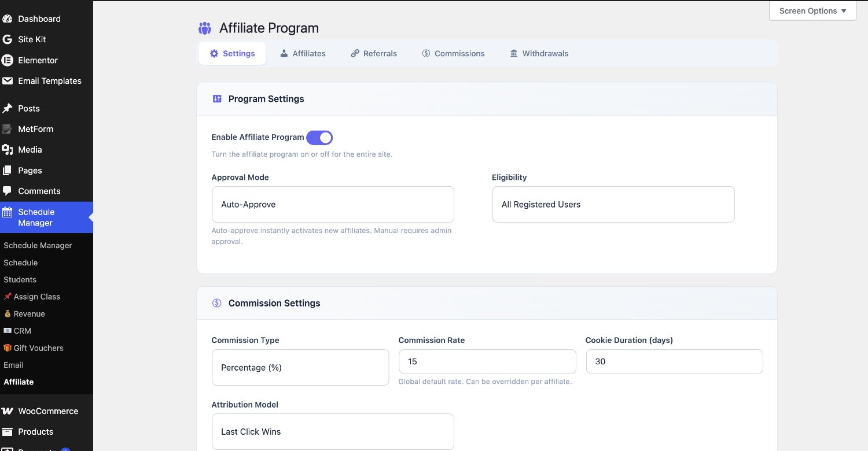Click the Dashboard gauge icon in sidebar
This screenshot has height=451, width=868.
pyautogui.click(x=7, y=19)
